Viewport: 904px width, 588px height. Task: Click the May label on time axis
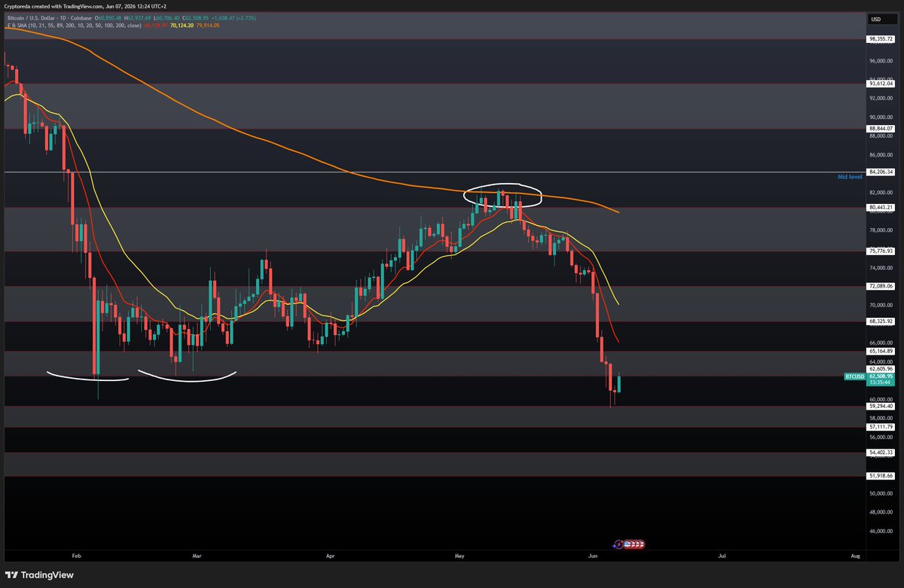[x=460, y=556]
